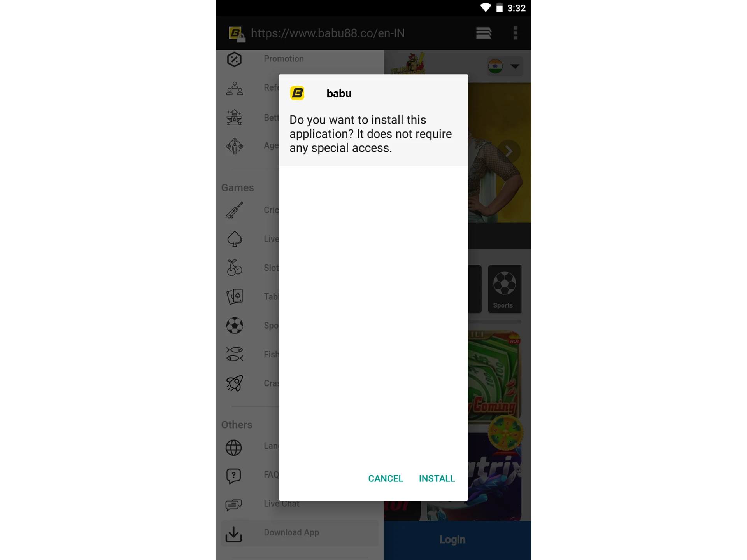Select the Crash rocket icon
Viewport: 747px width, 560px height.
(x=235, y=383)
